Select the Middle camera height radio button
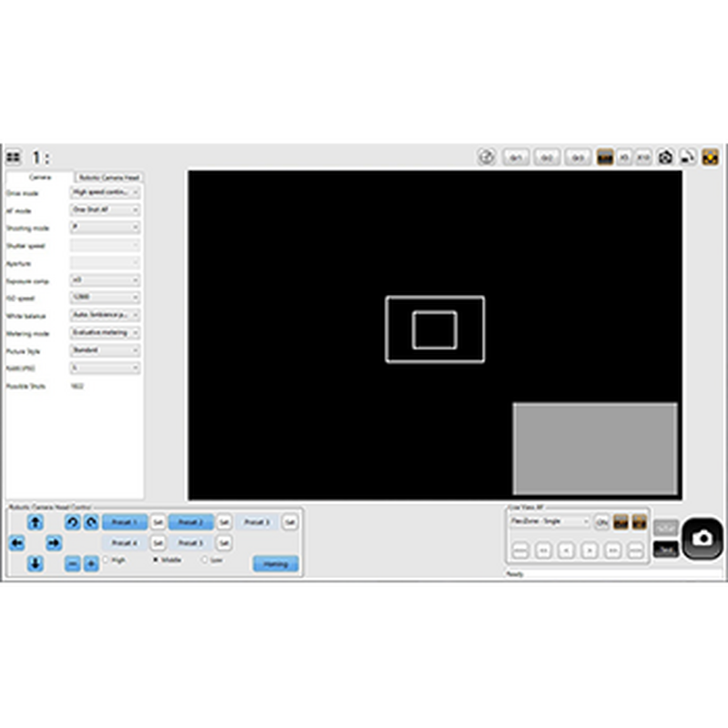Screen dimensions: 728x728 pos(156,558)
